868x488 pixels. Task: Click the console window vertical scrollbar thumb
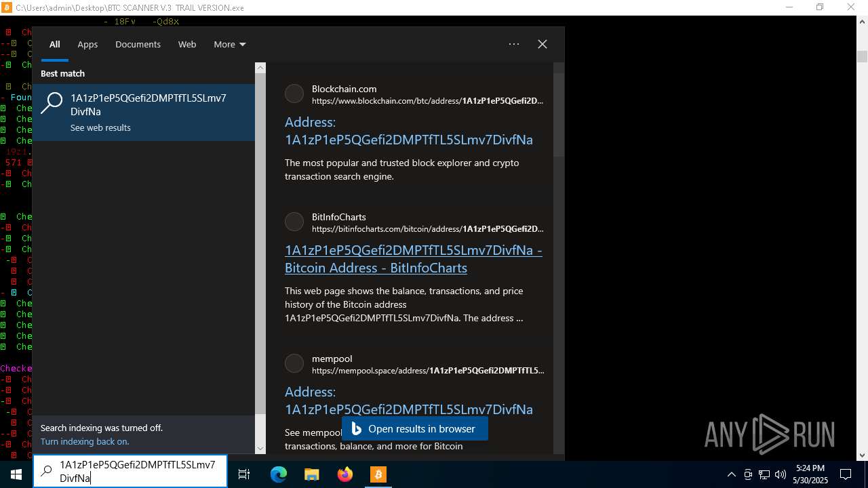pos(862,56)
